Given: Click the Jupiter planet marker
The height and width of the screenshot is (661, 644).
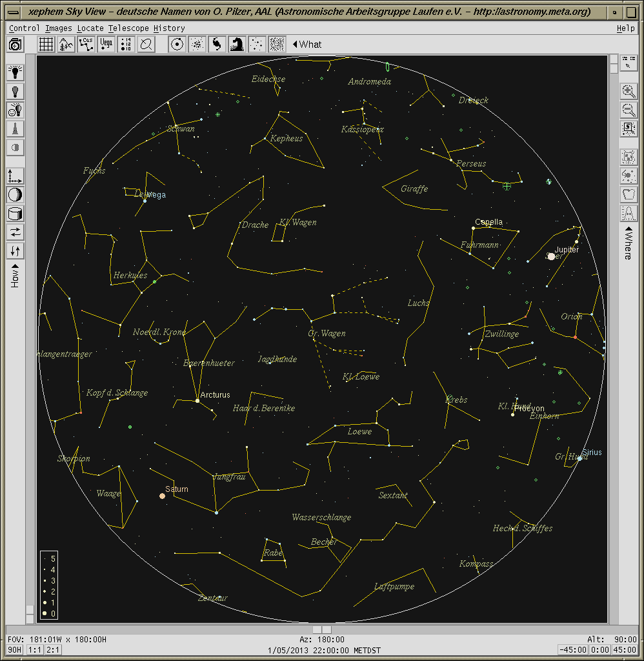Looking at the screenshot, I should click(551, 256).
